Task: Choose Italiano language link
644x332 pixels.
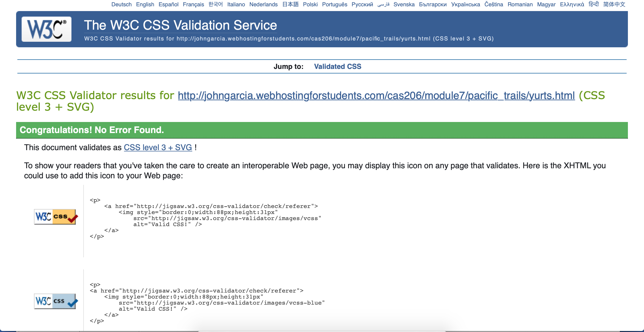Action: [236, 5]
